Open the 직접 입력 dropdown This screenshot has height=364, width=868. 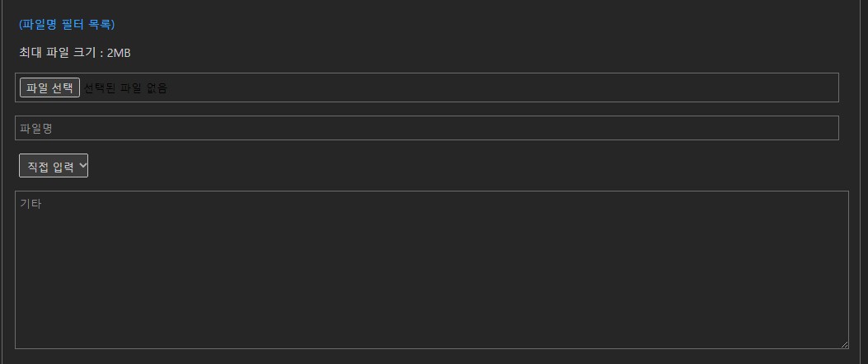coord(54,166)
